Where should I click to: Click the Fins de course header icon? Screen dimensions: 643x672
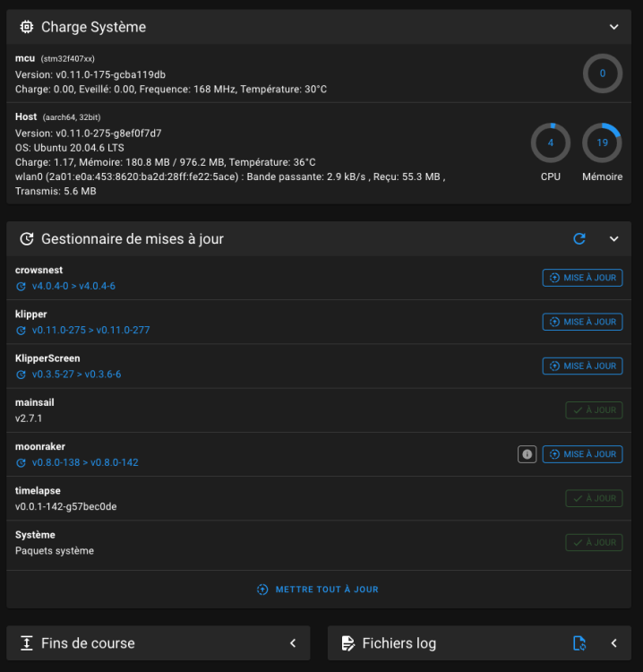[27, 643]
